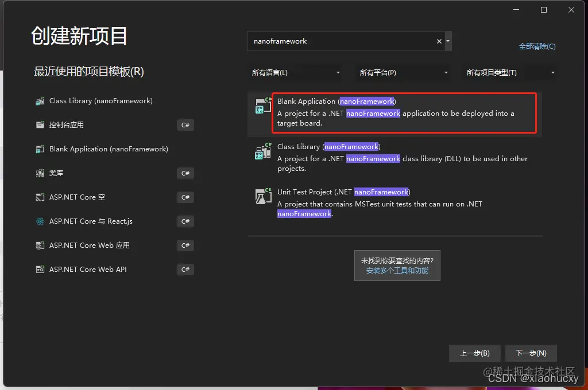Open the search box history dropdown arrow

448,41
